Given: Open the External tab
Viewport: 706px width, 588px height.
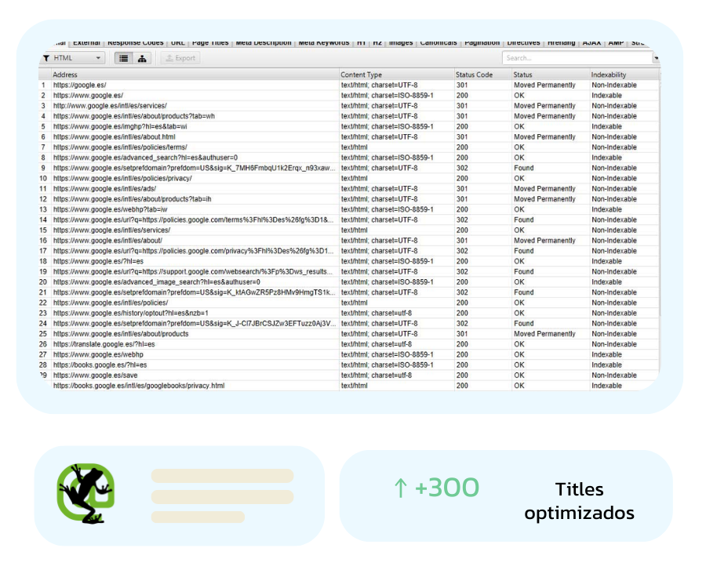Looking at the screenshot, I should tap(86, 43).
